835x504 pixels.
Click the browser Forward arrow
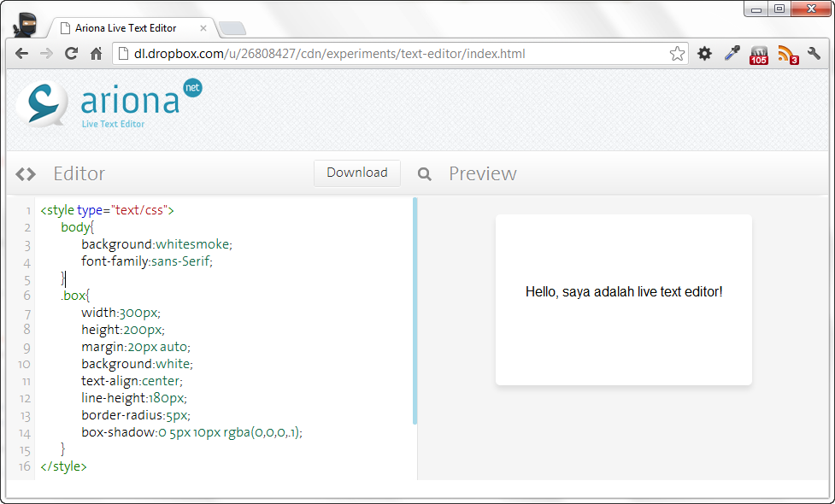tap(46, 54)
